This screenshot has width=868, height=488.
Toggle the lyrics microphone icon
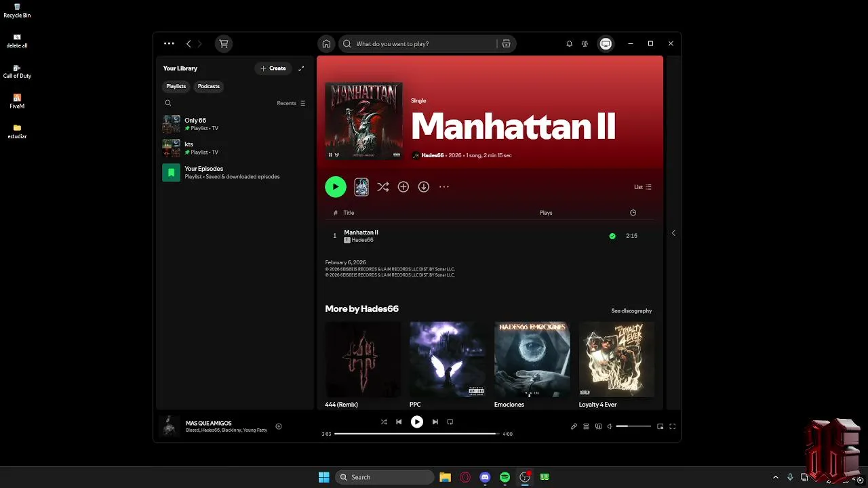point(574,426)
